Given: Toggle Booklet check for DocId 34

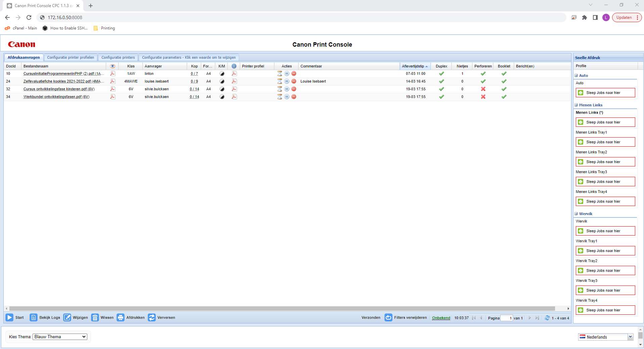Looking at the screenshot, I should (x=504, y=97).
